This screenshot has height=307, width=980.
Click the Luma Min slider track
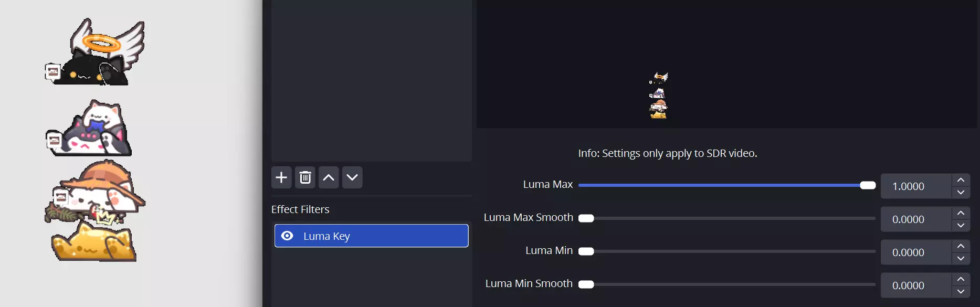pos(730,251)
